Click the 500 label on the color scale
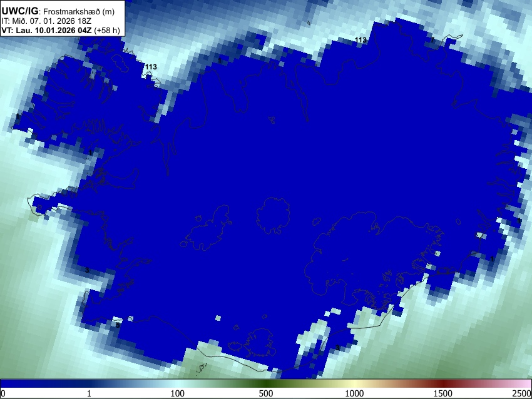Screen dimensions: 532x399 click(x=265, y=393)
